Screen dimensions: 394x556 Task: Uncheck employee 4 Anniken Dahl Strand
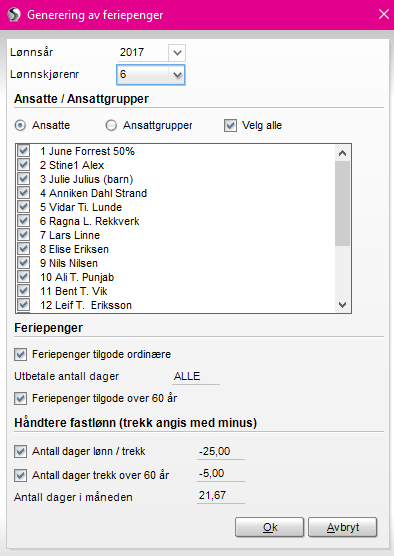point(23,193)
